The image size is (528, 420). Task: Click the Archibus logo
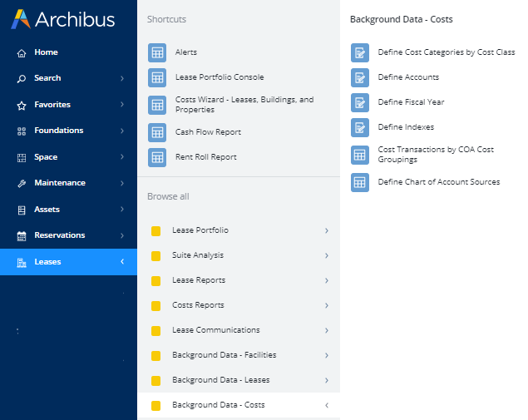point(63,20)
